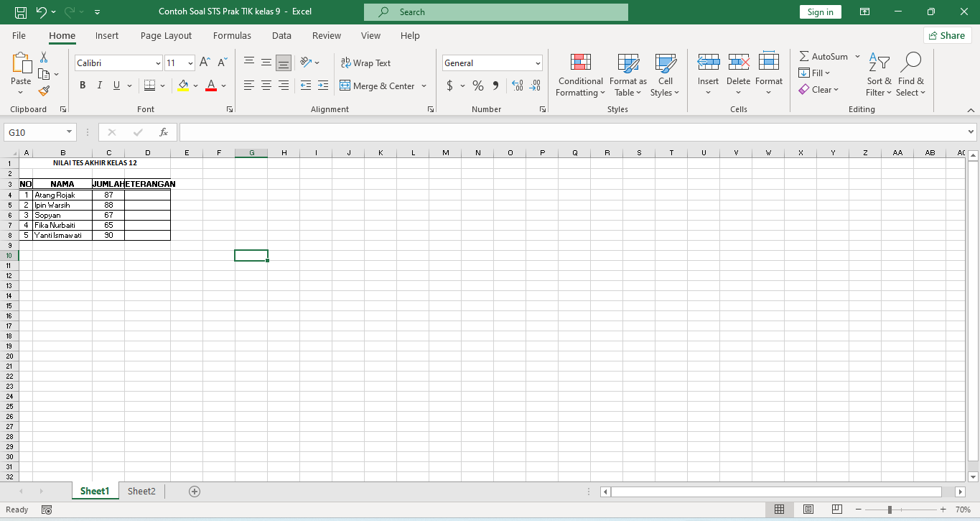The image size is (980, 521).
Task: Toggle Wrap Text
Action: (365, 63)
